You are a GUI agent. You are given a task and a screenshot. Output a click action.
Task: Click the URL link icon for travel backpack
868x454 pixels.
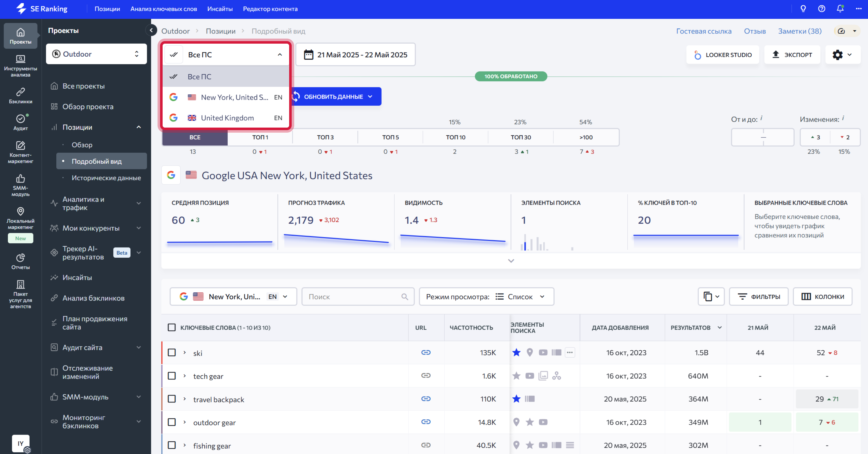pos(426,399)
